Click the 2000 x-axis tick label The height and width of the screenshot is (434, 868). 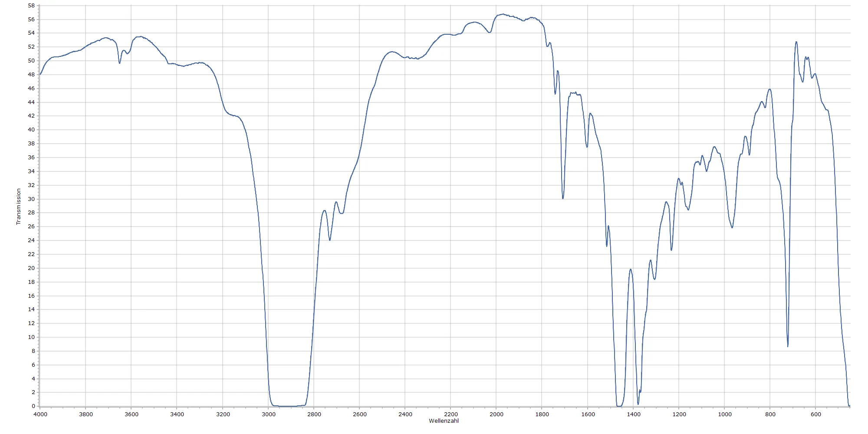[496, 414]
